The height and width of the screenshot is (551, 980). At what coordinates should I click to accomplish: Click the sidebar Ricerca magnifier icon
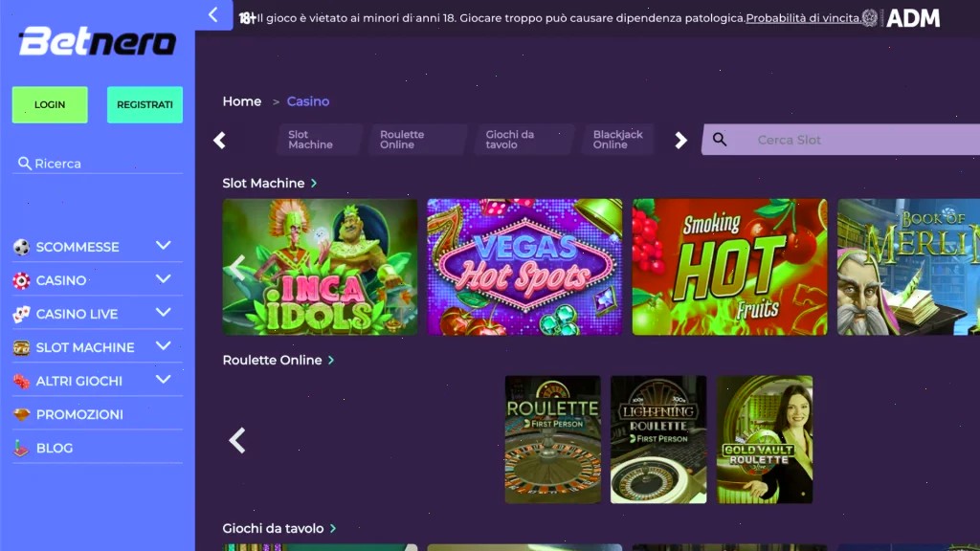24,164
